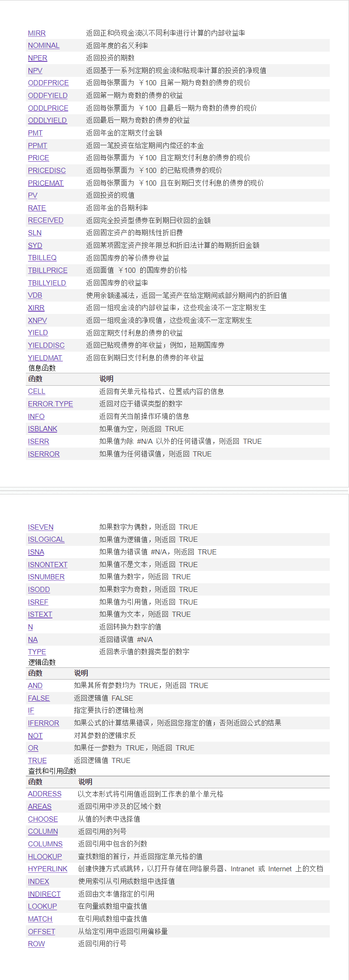This screenshot has height=980, width=349.
Task: Follow the NPV function link
Action: pyautogui.click(x=35, y=71)
